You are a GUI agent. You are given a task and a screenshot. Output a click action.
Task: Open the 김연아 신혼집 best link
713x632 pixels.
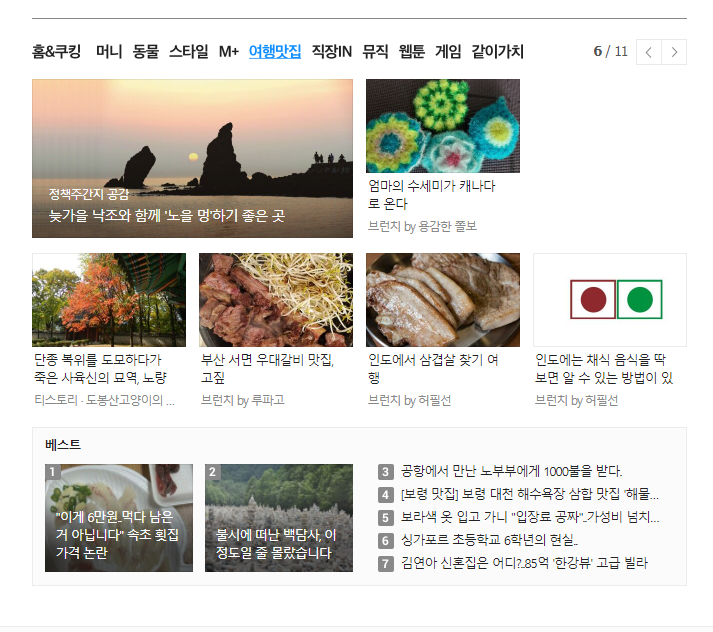coord(524,563)
